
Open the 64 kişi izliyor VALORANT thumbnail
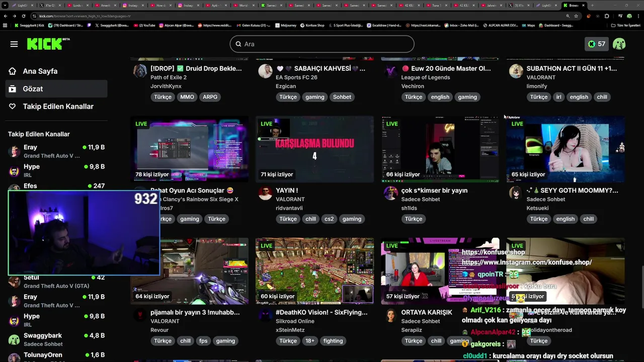[189, 271]
